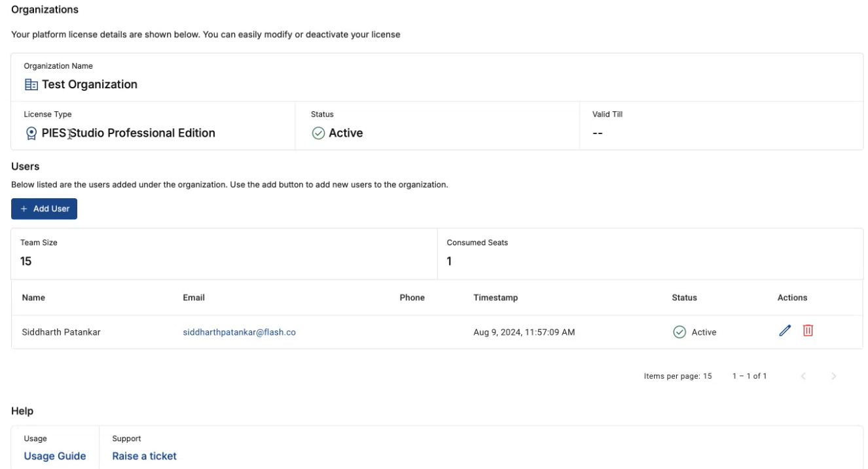Click the 1 – 1 of 1 pagination text
868x469 pixels.
click(750, 376)
